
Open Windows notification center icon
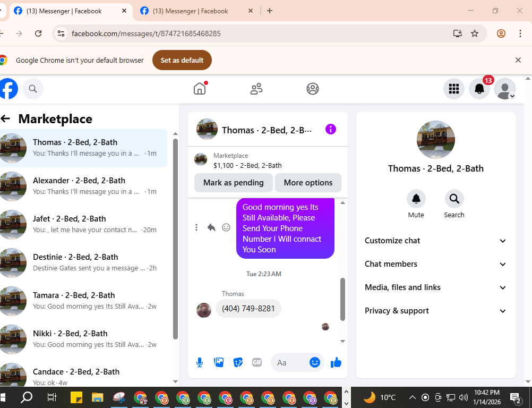516,398
